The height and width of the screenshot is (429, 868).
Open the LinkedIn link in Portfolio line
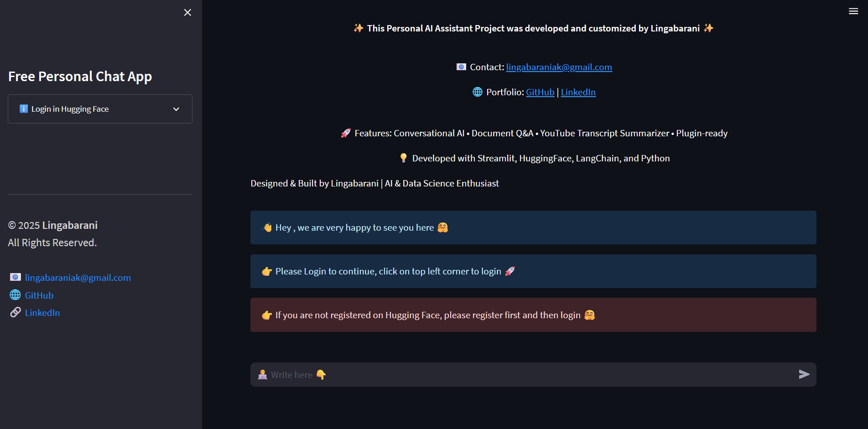[578, 92]
